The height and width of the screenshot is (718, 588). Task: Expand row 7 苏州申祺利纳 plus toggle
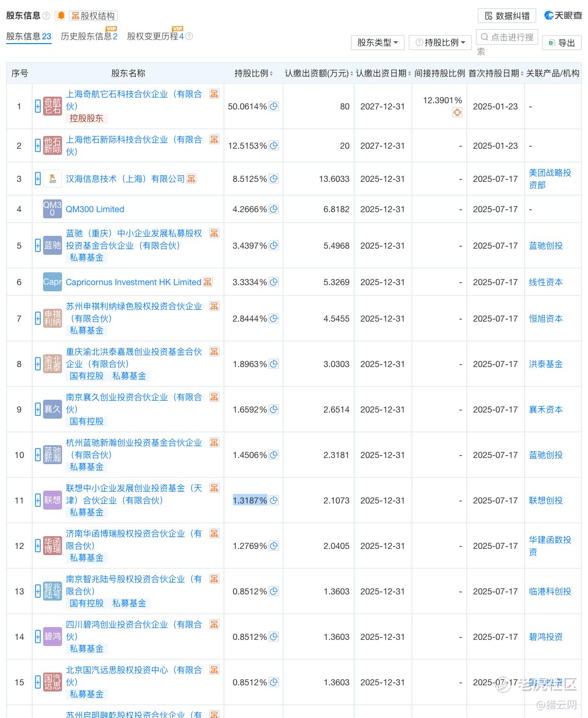coord(38,319)
